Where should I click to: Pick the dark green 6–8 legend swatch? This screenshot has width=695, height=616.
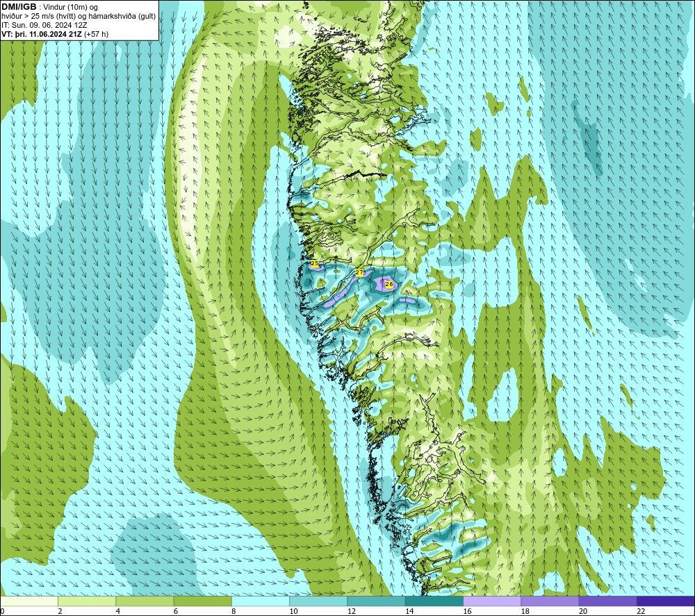pos(202,601)
